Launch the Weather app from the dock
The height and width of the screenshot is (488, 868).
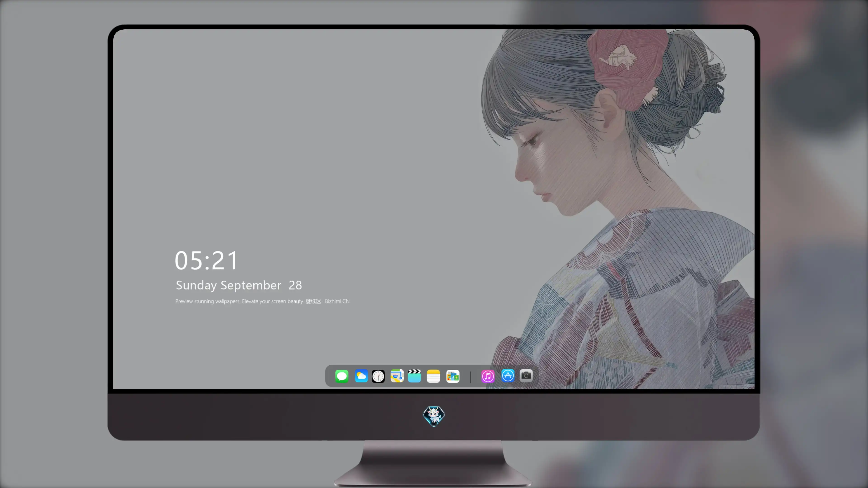[x=361, y=376]
